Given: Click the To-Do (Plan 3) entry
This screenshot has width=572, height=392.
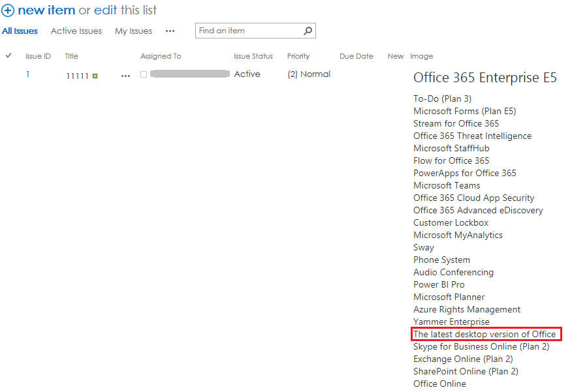Looking at the screenshot, I should click(442, 98).
